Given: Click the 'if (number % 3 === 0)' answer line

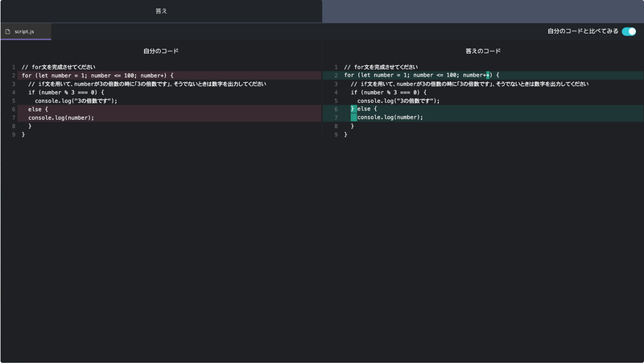Looking at the screenshot, I should pos(388,93).
